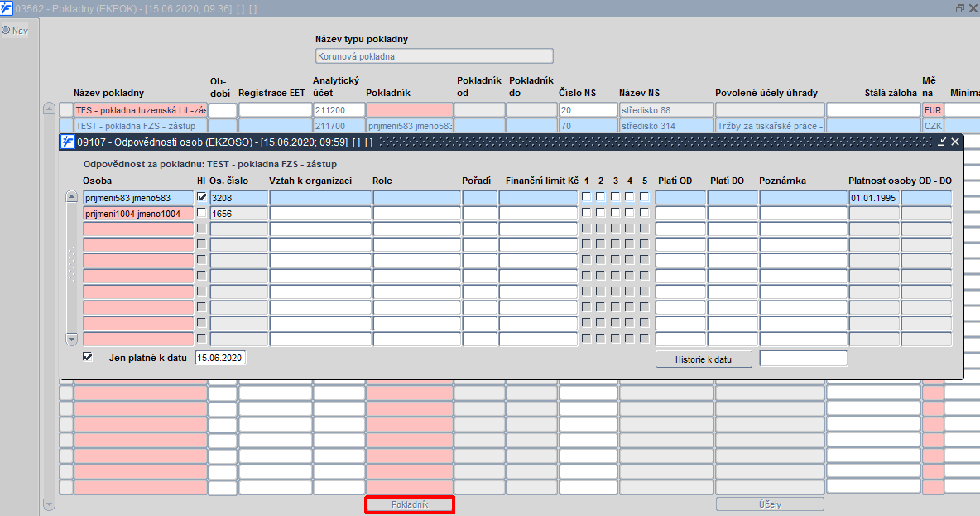Image resolution: width=980 pixels, height=516 pixels.
Task: Click the Účely button
Action: click(x=770, y=504)
